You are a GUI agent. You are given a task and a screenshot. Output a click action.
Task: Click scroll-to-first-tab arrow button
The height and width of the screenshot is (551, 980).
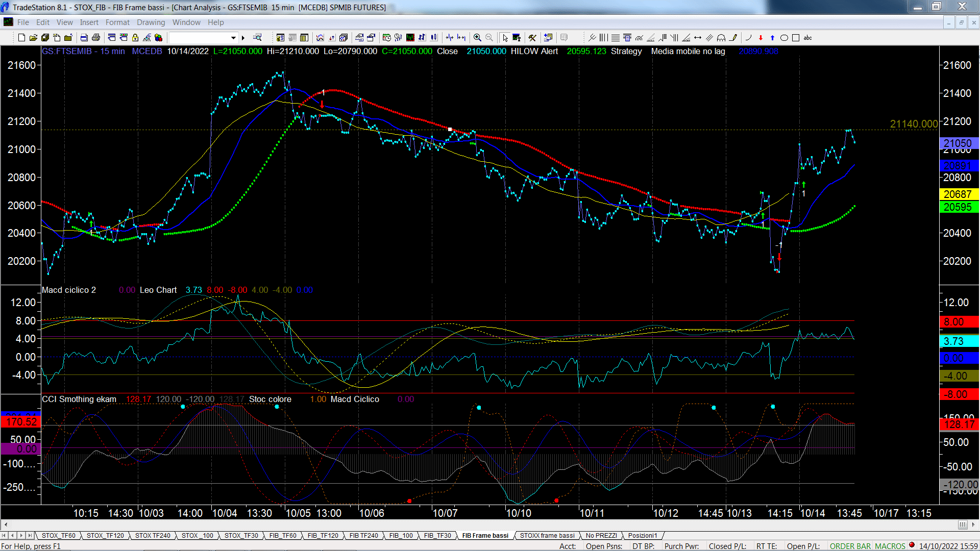pyautogui.click(x=4, y=536)
